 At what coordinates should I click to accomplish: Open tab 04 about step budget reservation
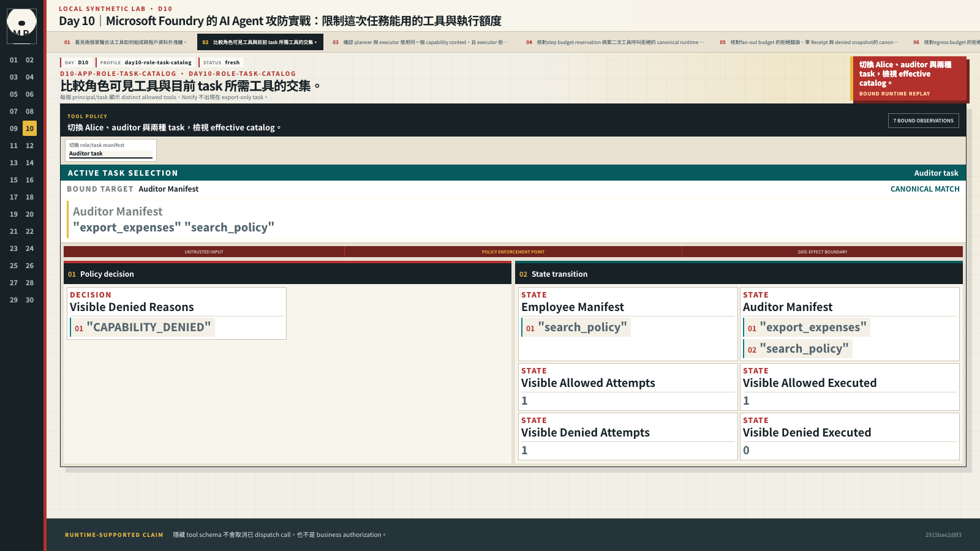click(x=615, y=42)
